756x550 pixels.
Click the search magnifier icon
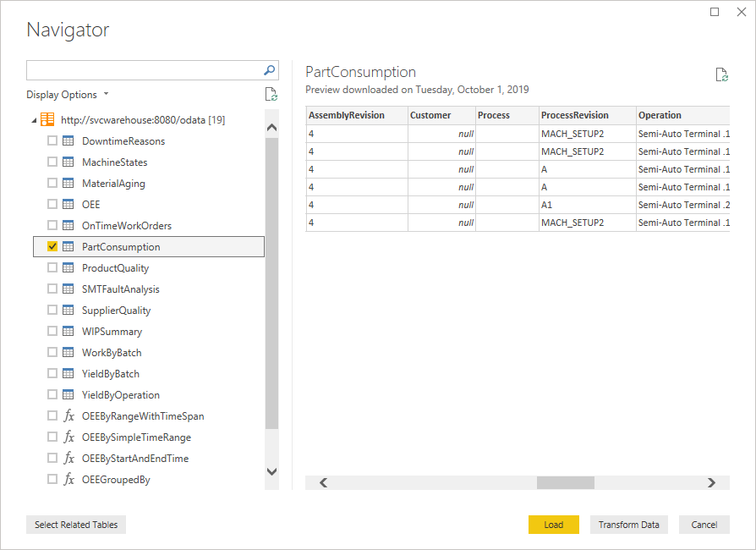point(268,70)
